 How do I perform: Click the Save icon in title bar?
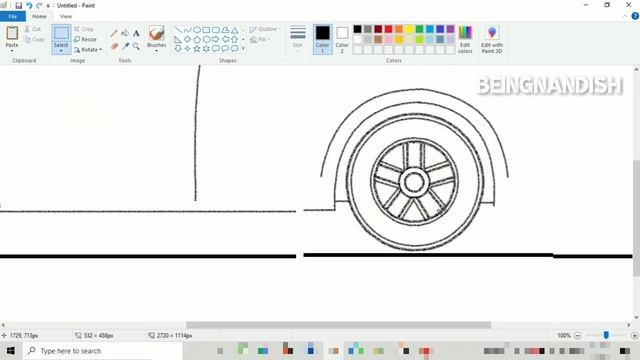point(18,6)
